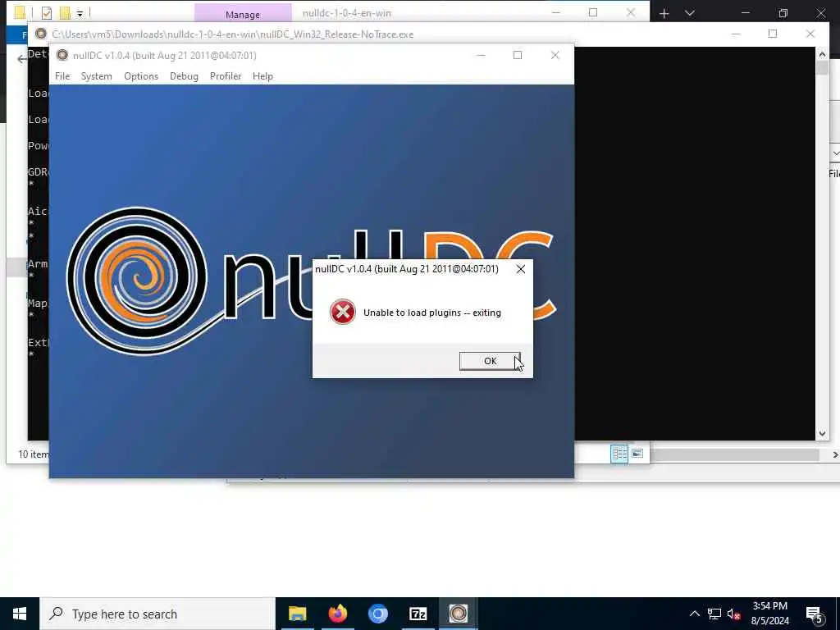
Task: Click the Properties checkmark icon in Explorer toolbar
Action: tap(47, 13)
